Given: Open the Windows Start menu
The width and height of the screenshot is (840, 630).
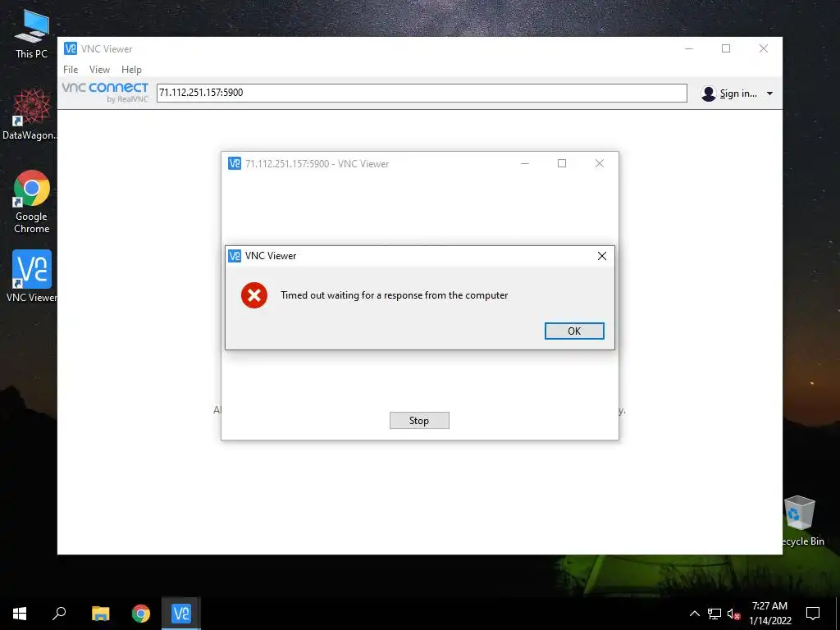Looking at the screenshot, I should [20, 614].
